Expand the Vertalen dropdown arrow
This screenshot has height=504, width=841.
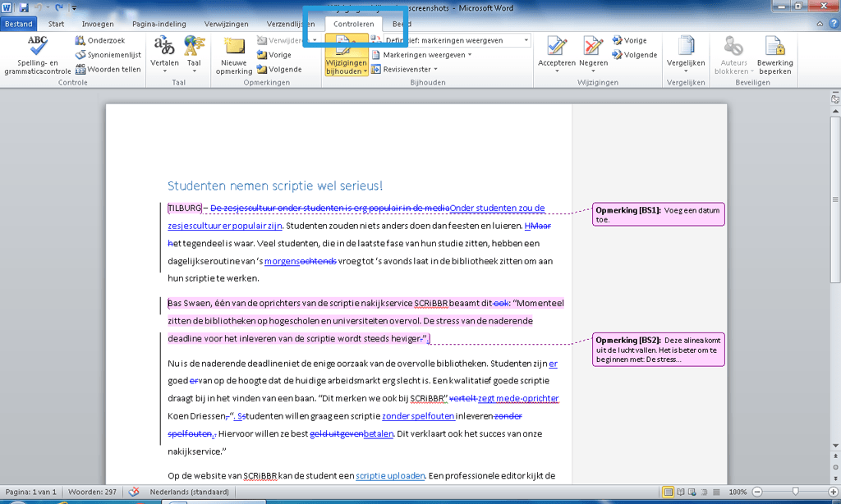(164, 71)
